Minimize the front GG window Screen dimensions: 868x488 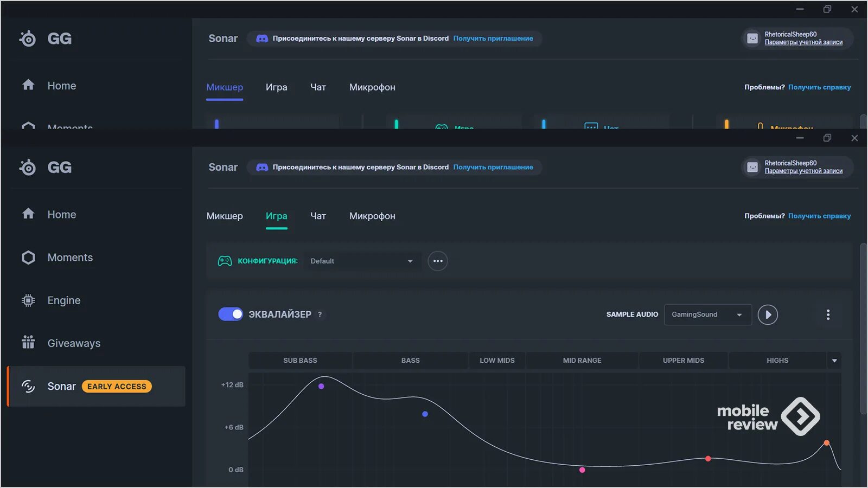(800, 138)
